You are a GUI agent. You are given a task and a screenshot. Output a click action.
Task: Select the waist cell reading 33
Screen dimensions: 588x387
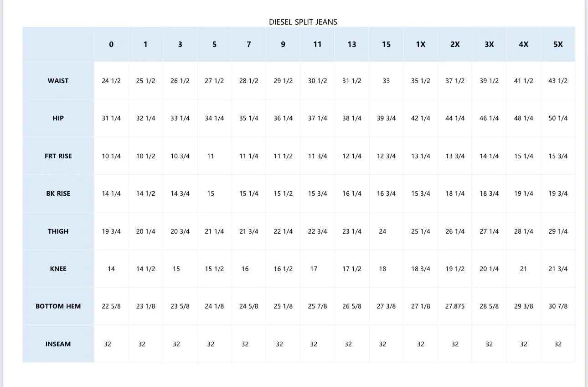click(386, 81)
